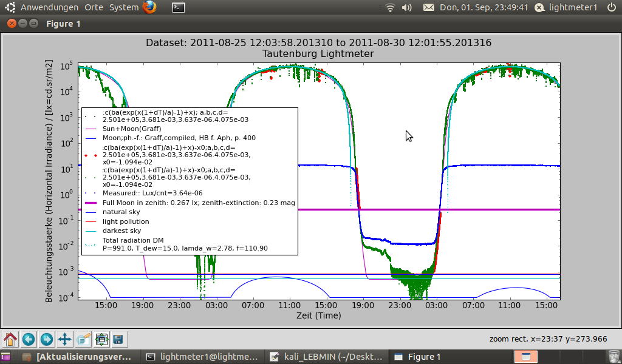
Task: Click the 10^0 y-axis tick label
Action: pyautogui.click(x=66, y=195)
